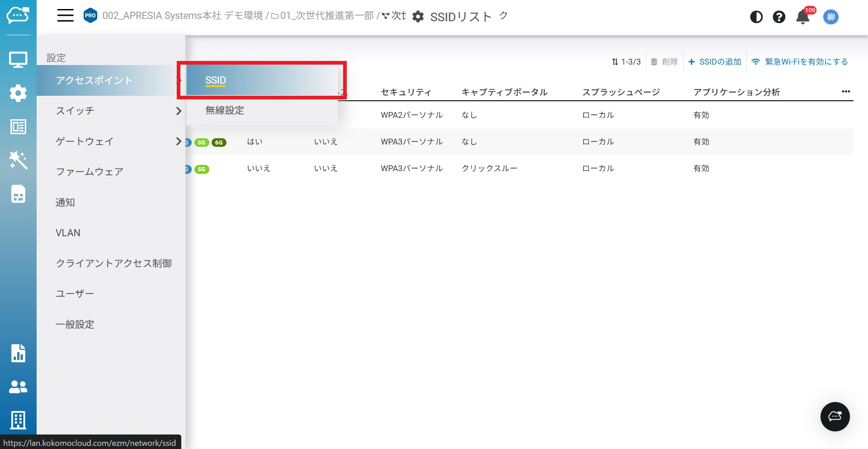Open the table column options ellipsis

846,92
